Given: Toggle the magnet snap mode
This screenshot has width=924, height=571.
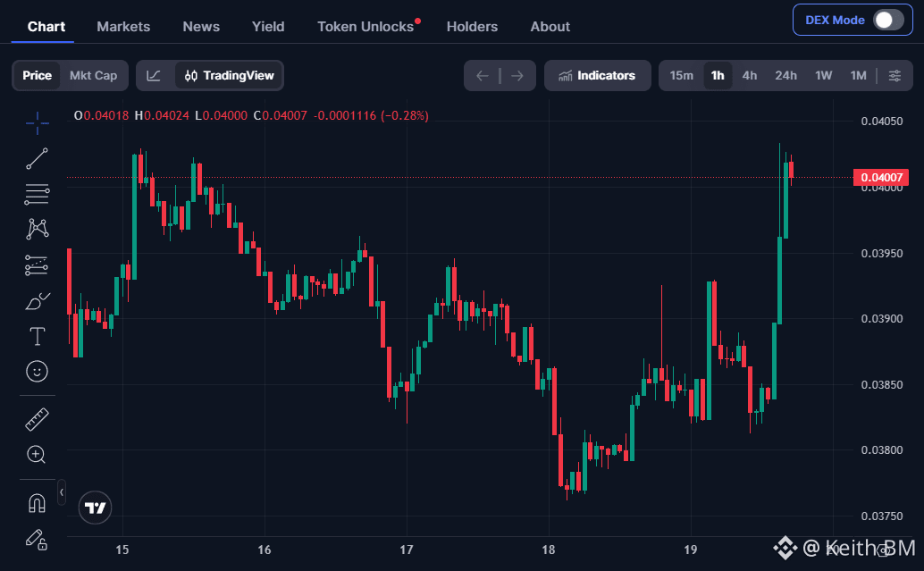Looking at the screenshot, I should [x=38, y=503].
